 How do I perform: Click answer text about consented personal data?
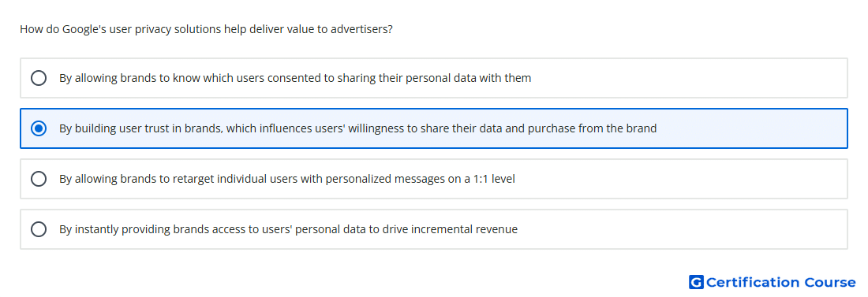click(295, 78)
